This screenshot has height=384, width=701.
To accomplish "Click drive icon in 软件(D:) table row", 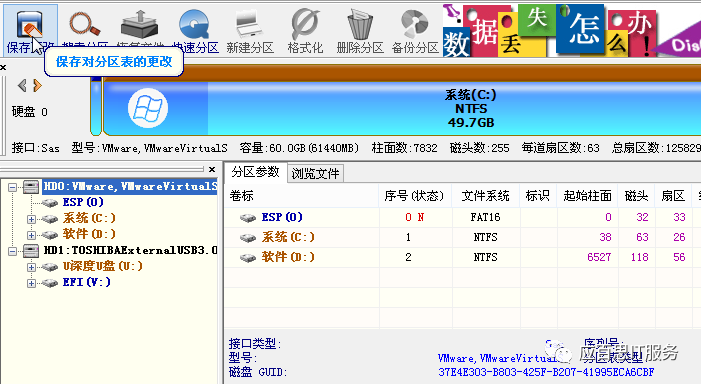I will coord(248,258).
